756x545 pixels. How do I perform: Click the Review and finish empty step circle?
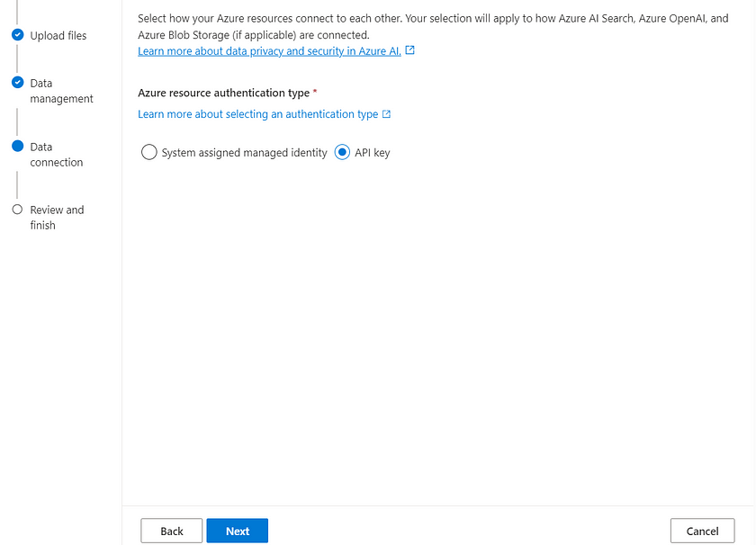[17, 210]
